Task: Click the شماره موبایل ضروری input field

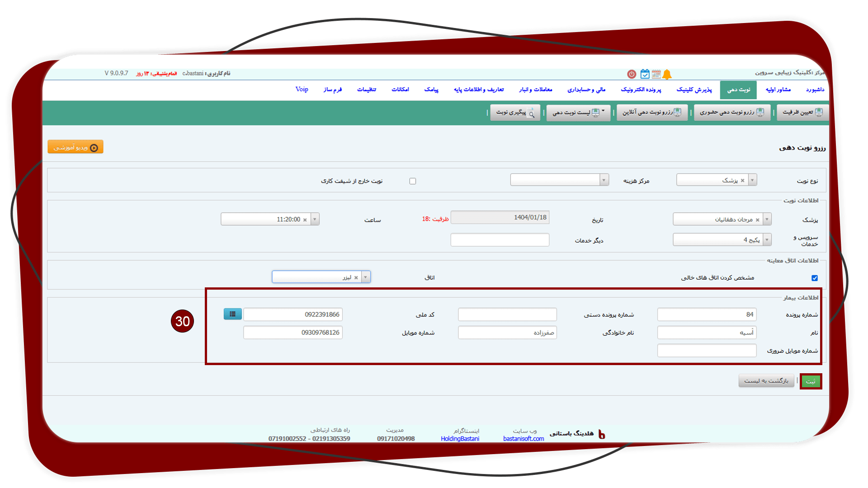Action: click(707, 351)
